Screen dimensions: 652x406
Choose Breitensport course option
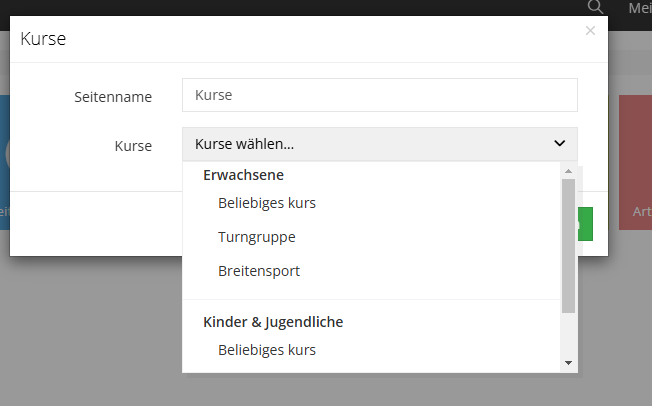pyautogui.click(x=259, y=271)
